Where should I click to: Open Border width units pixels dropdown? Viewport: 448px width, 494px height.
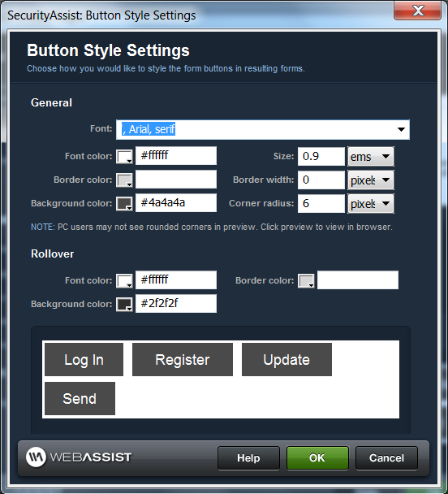pyautogui.click(x=371, y=180)
